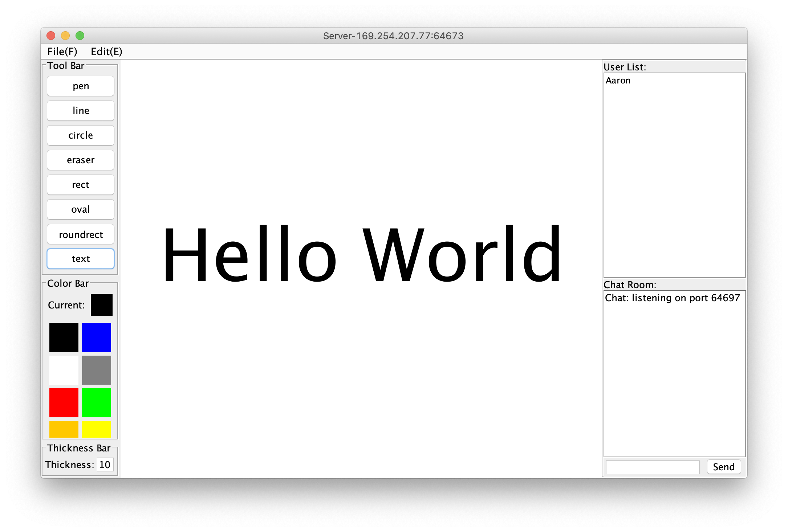Open the Edit(E) menu
The height and width of the screenshot is (532, 788).
[106, 52]
